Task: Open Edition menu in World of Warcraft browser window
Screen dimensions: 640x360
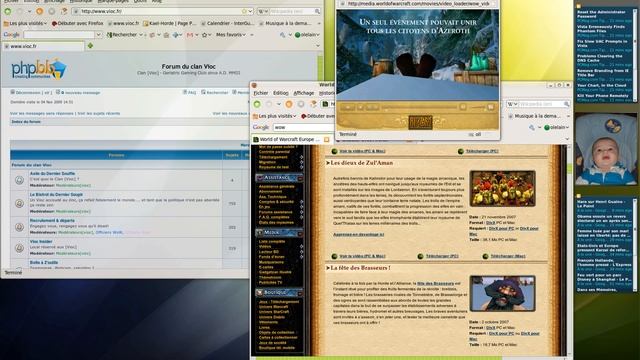Action: pyautogui.click(x=280, y=93)
